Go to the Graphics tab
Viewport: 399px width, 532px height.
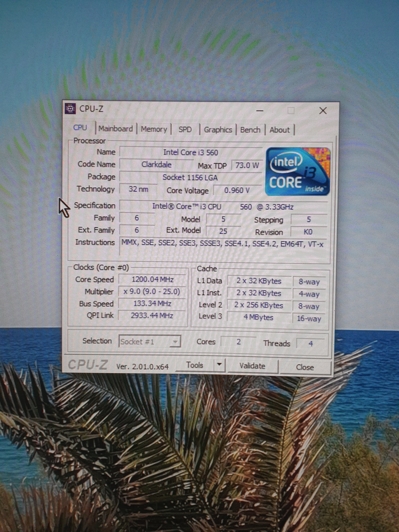(218, 130)
